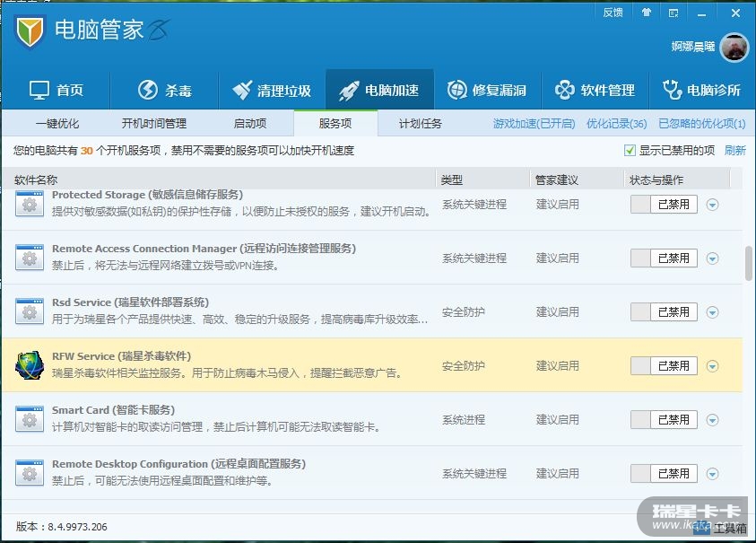Expand dropdown arrow for Rsd Service row
The width and height of the screenshot is (756, 543).
[x=713, y=312]
